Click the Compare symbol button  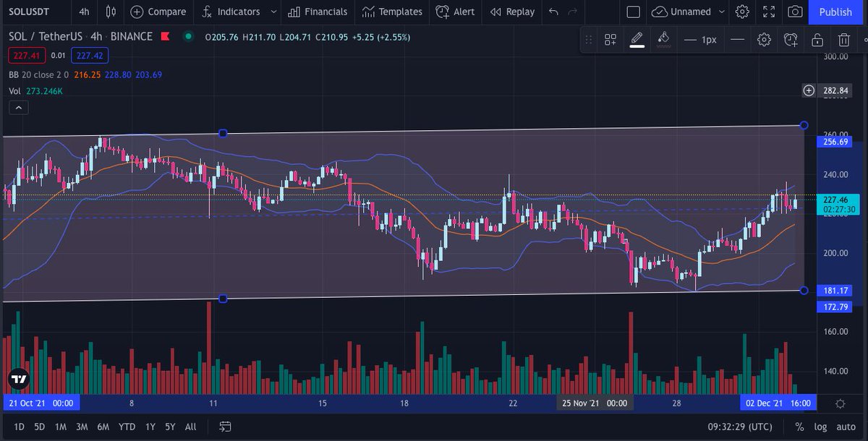click(158, 12)
